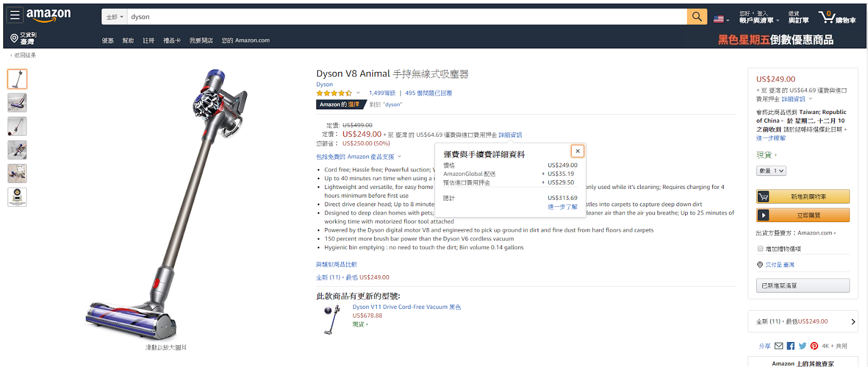The width and height of the screenshot is (868, 367).
Task: Open quantity dropdown showing 1
Action: (771, 170)
